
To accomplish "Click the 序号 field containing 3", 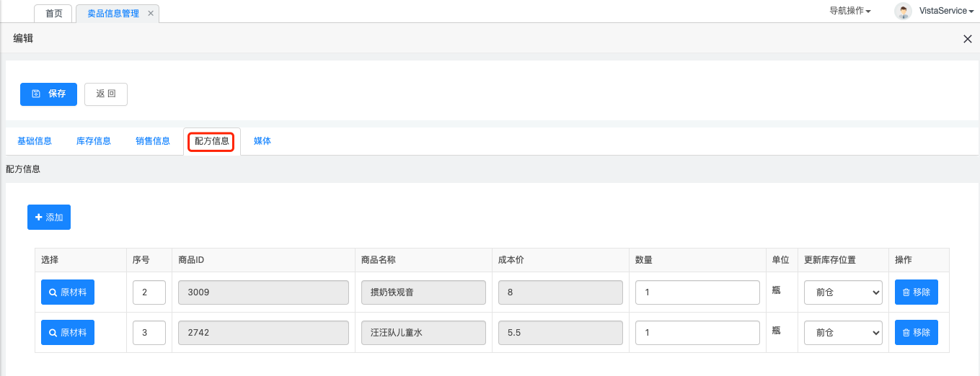I will (x=149, y=333).
